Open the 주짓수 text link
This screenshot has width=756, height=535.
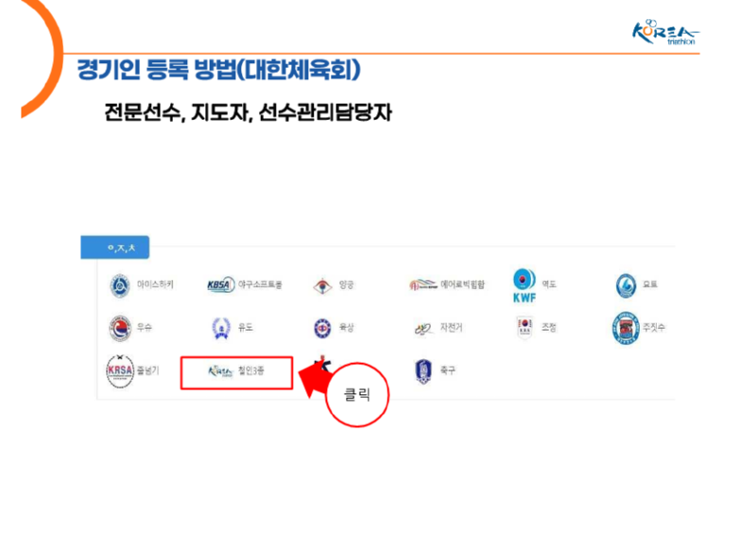point(654,327)
